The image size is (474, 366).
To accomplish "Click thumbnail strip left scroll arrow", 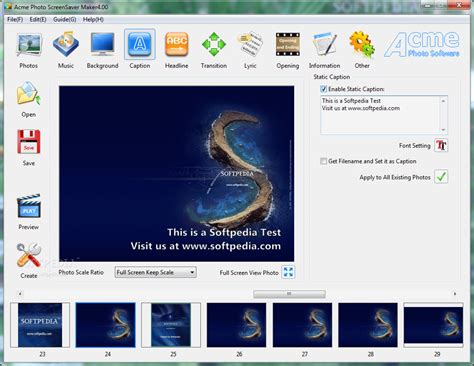I will [20, 294].
